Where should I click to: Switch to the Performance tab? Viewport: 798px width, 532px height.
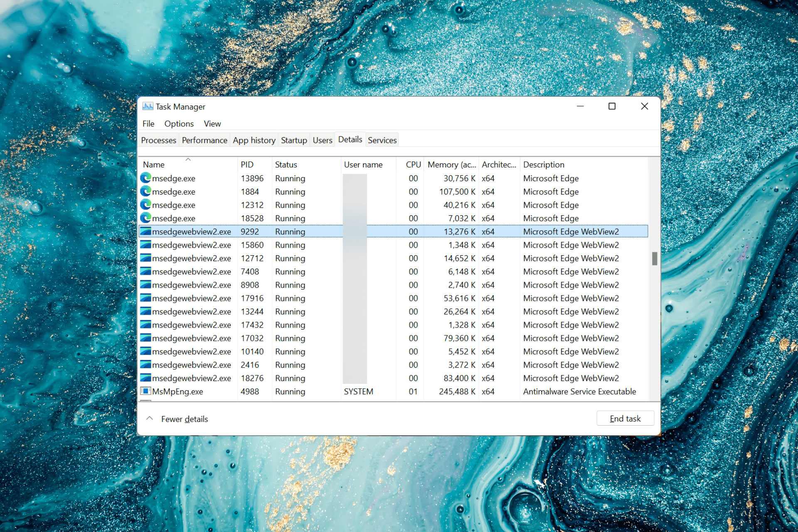pos(204,140)
